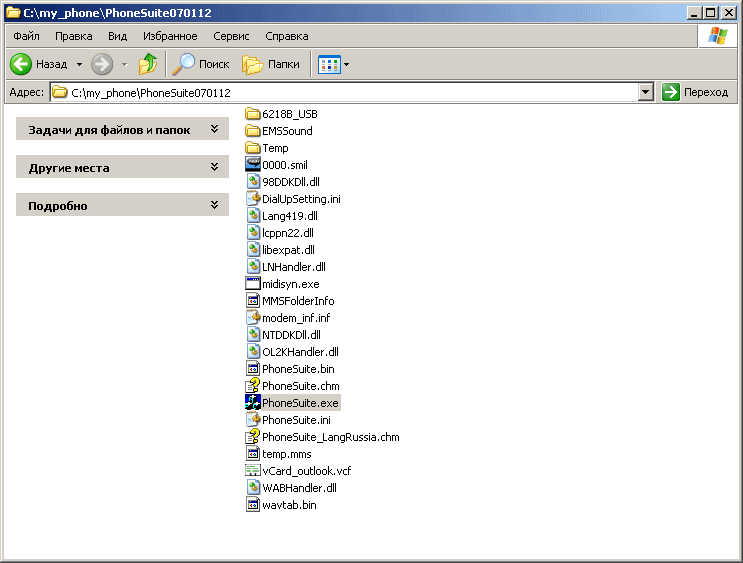Select the 98DDKDll.dll file icon

(253, 182)
